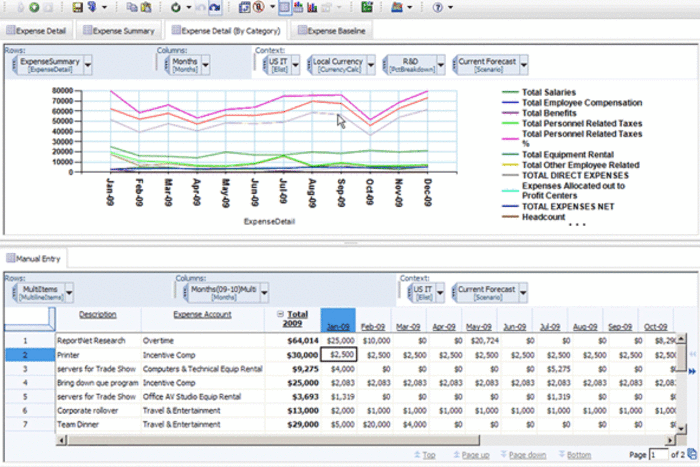Click 'Computers & Technical Equip Rental' cell
Viewport: 700px width, 467px height.
click(203, 369)
